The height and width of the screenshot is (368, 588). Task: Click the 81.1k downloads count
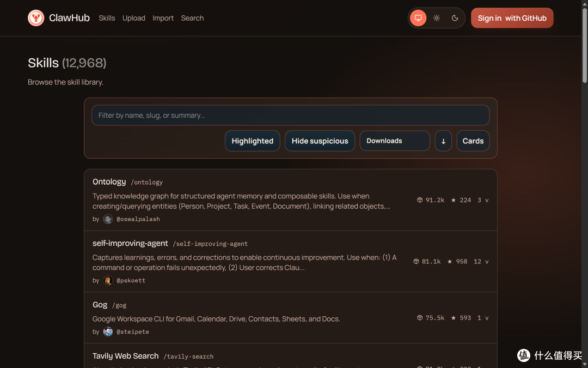tap(431, 261)
